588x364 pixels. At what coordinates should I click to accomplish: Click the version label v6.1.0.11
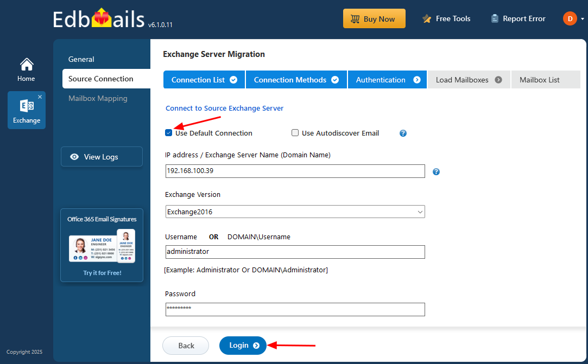160,25
